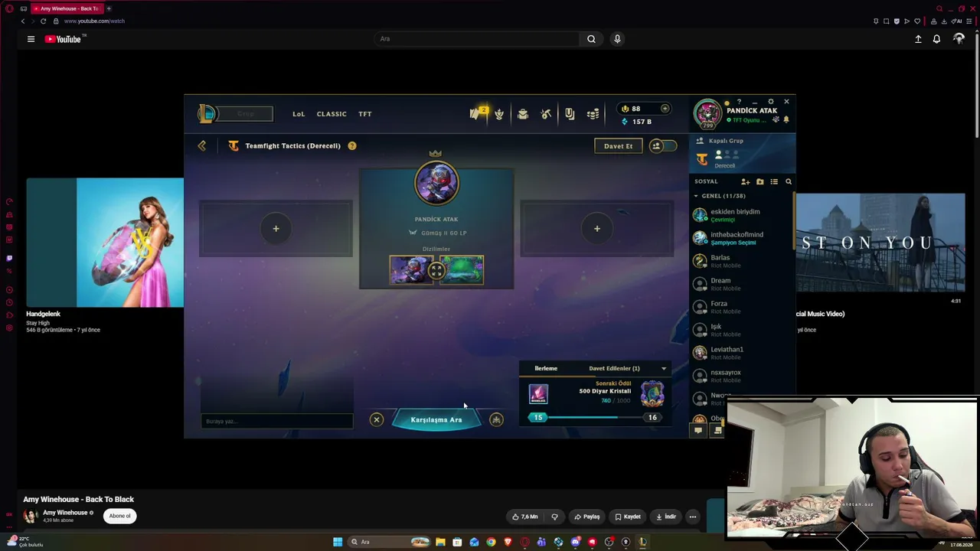Select the İlerleme tab
The image size is (980, 551).
tap(546, 368)
